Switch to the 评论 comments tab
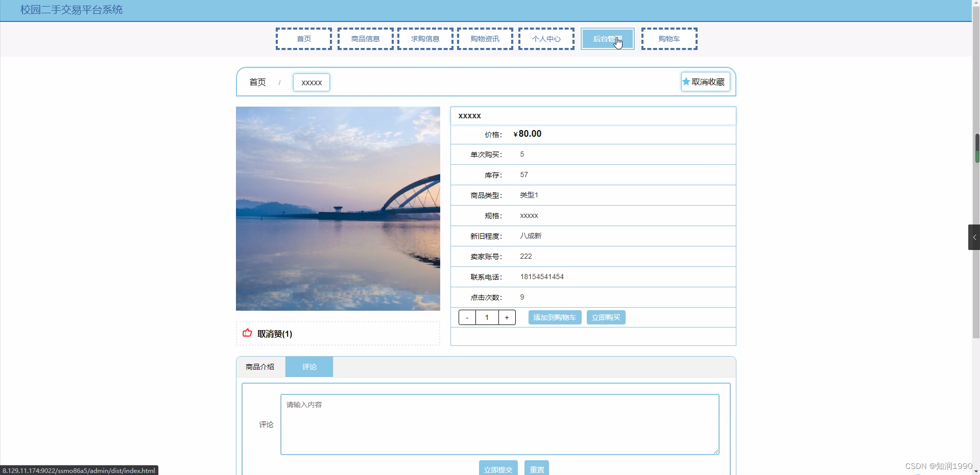Image resolution: width=980 pixels, height=475 pixels. pos(308,366)
